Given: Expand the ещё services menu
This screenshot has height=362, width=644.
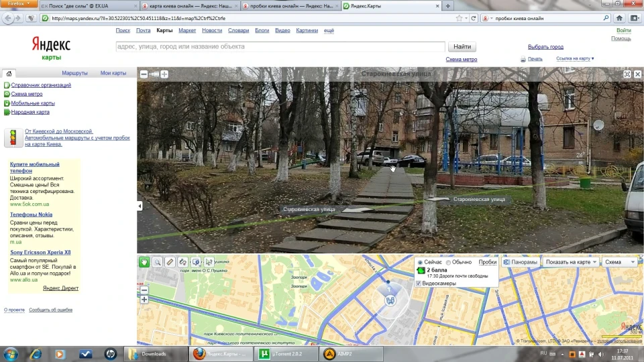Looking at the screenshot, I should [329, 30].
